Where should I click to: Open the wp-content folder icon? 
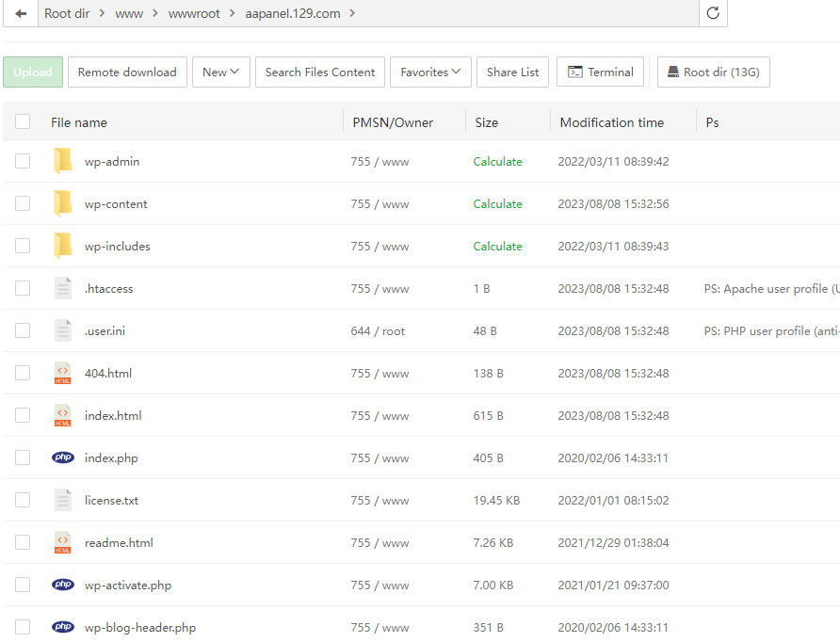[63, 203]
